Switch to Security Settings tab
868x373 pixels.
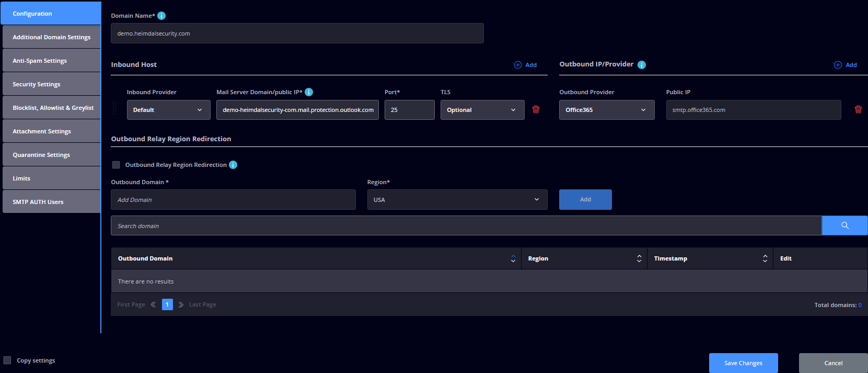[x=51, y=84]
